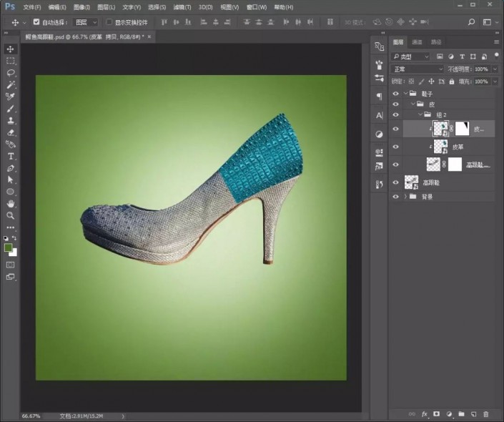Open the 正常 blend mode dropdown
Screen dimensions: 504x422
(x=417, y=69)
